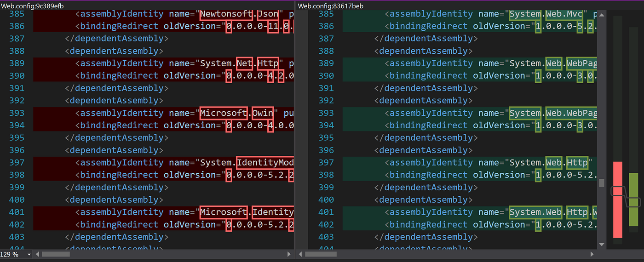644x262 pixels.
Task: Click left arrow of right pane horizontal scrollbar
Action: [301, 254]
